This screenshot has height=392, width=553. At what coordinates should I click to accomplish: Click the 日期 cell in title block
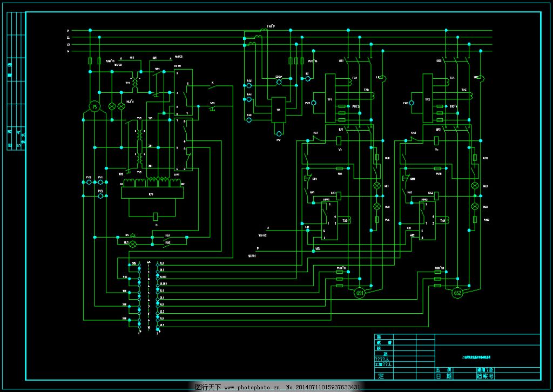pos(444,376)
